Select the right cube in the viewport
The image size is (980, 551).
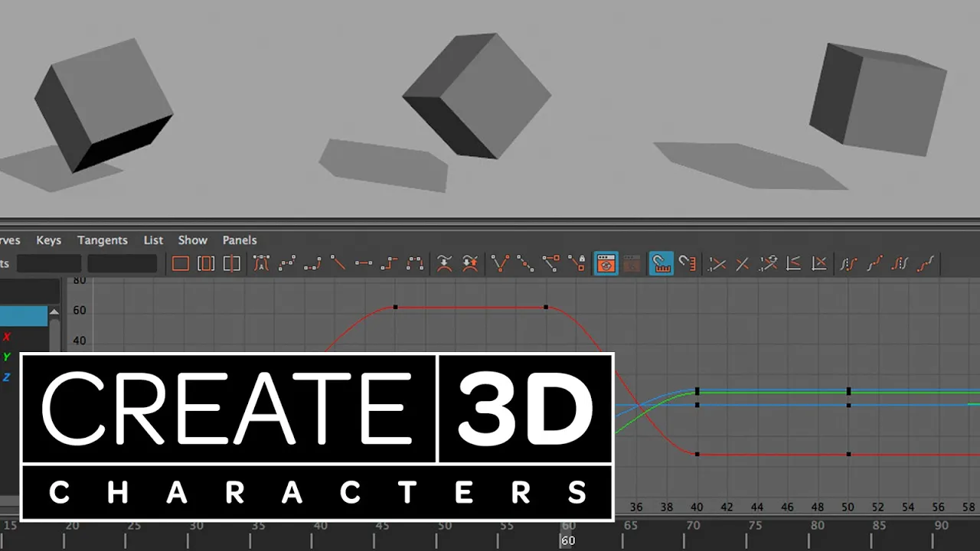tap(878, 99)
